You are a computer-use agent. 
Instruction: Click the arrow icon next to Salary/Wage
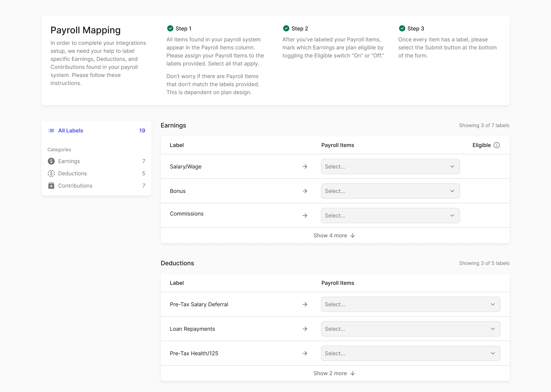pyautogui.click(x=305, y=167)
